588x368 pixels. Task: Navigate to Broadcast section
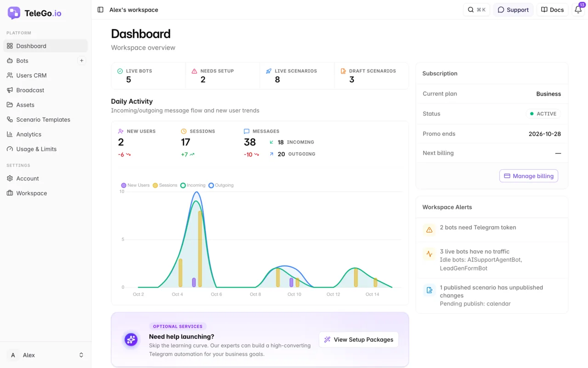coord(45,90)
